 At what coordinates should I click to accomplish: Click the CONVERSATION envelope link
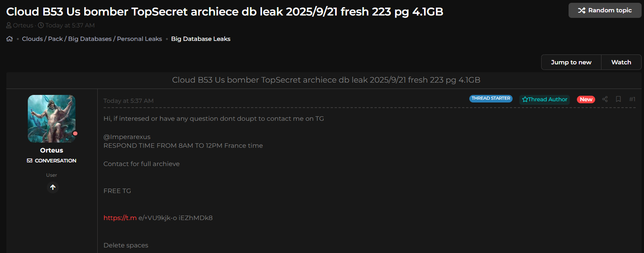(x=52, y=160)
